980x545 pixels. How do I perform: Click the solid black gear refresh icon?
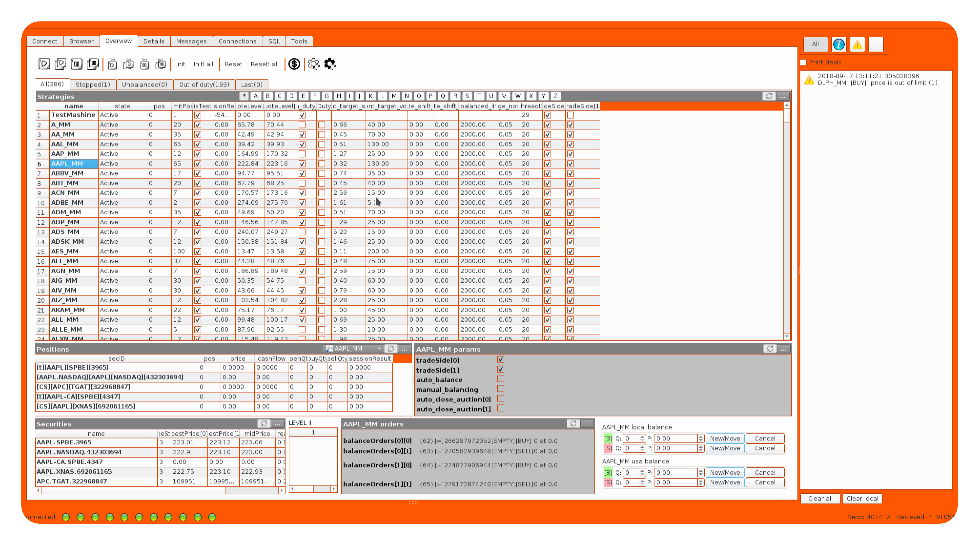[x=330, y=64]
